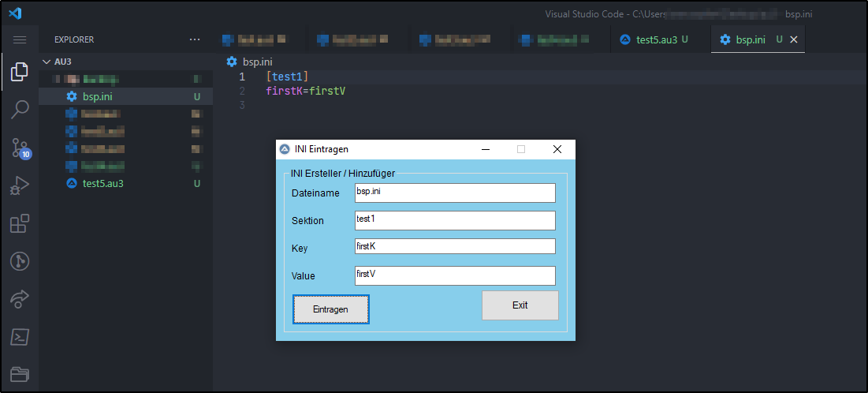Open the Explorer view in activity bar

(x=20, y=73)
